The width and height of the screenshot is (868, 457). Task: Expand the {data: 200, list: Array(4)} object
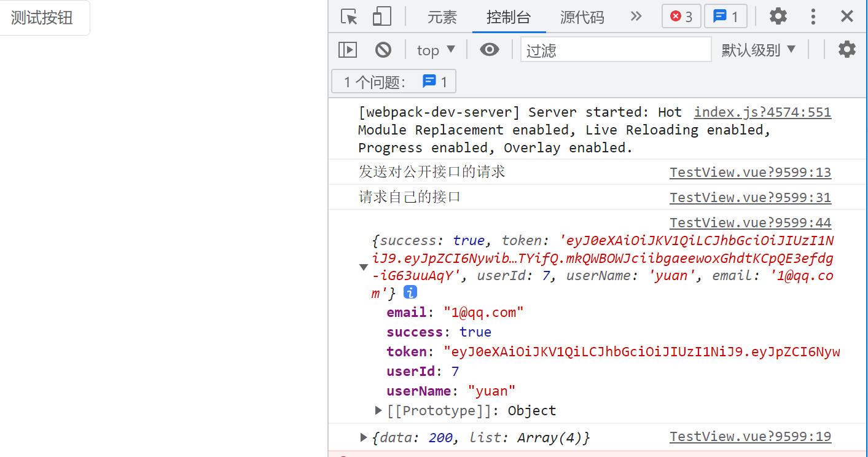pyautogui.click(x=364, y=437)
